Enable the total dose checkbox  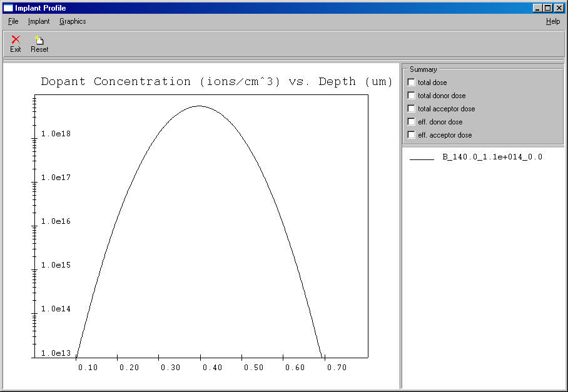coord(411,83)
